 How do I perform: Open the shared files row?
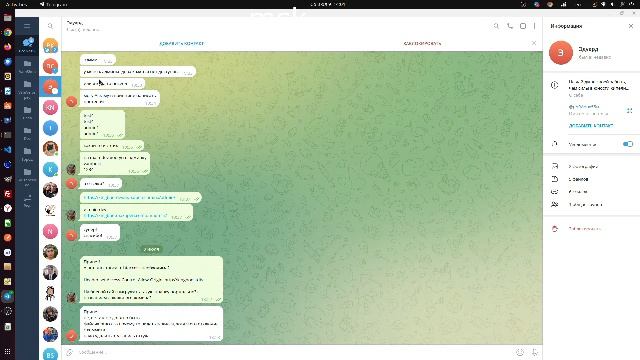(x=591, y=179)
